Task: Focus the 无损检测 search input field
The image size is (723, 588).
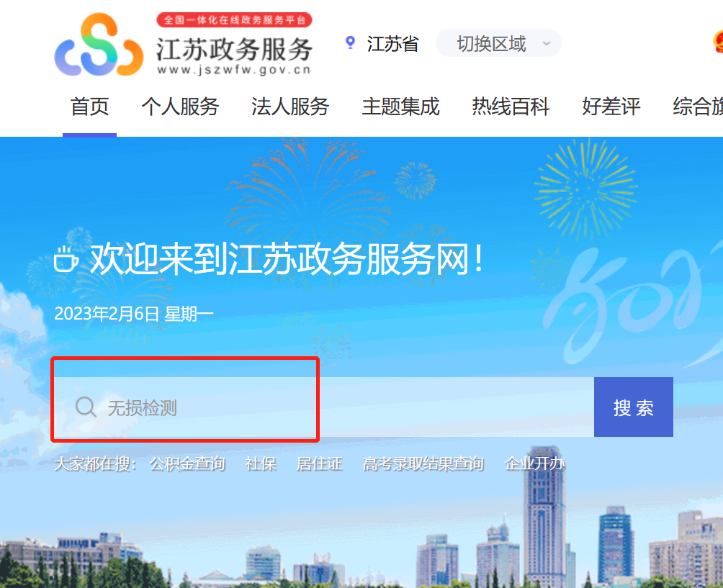Action: coord(323,407)
